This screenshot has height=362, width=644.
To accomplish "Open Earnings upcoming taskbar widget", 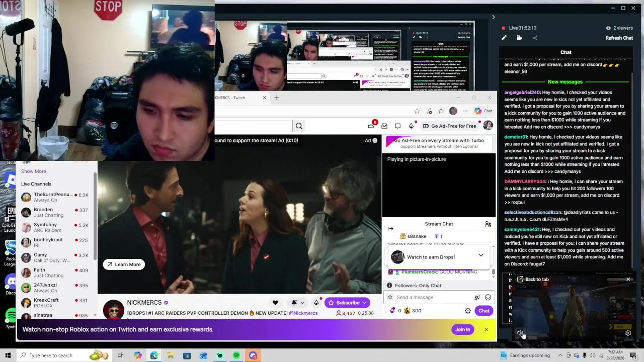I will tap(525, 355).
